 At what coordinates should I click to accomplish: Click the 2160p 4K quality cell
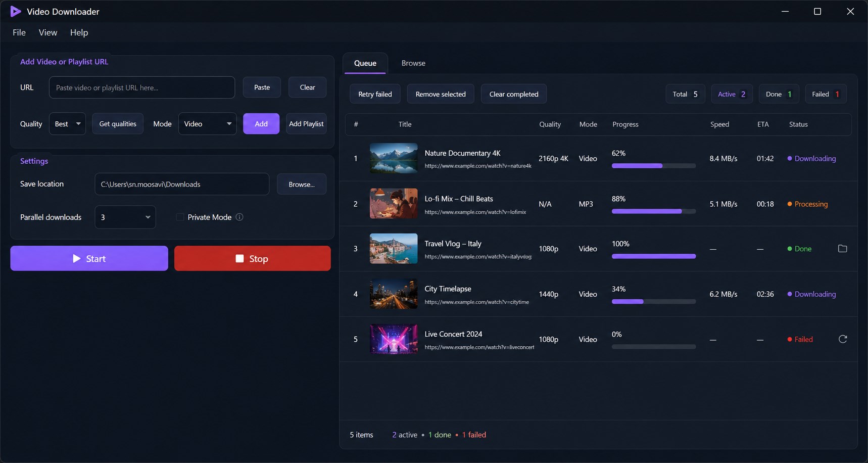pyautogui.click(x=553, y=158)
